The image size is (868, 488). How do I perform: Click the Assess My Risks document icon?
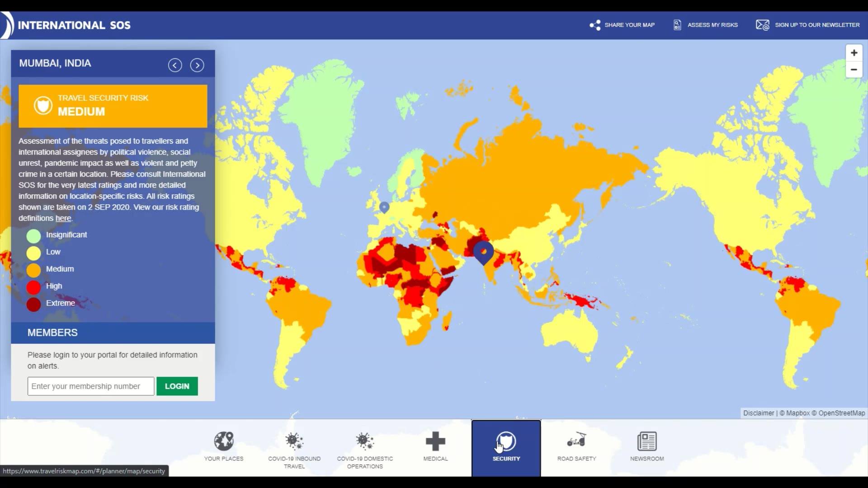677,25
